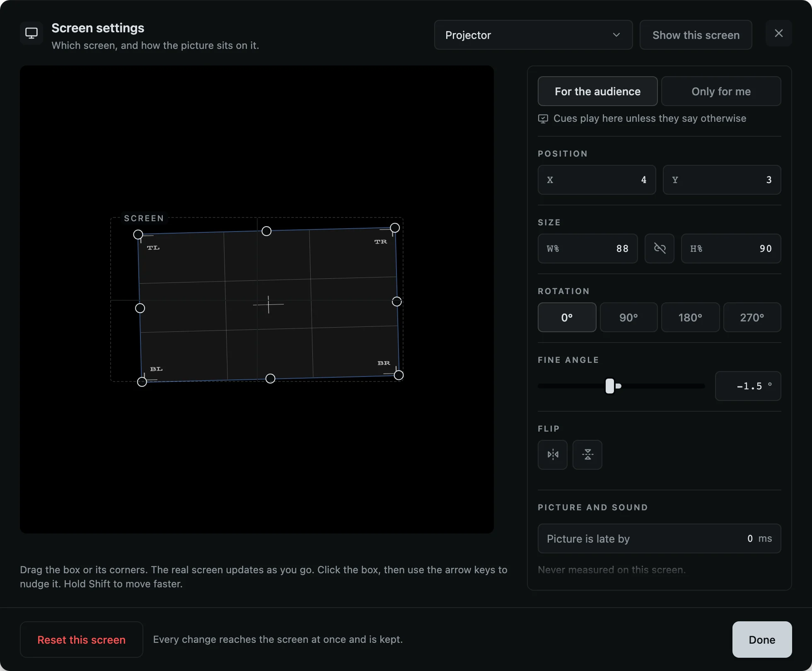Click the Fine Angle slider thumb
The width and height of the screenshot is (812, 671).
610,386
